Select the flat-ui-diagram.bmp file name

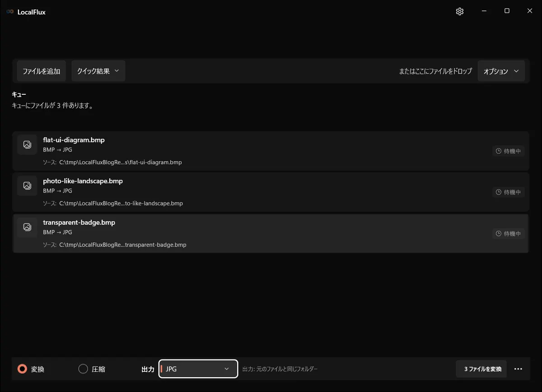coord(74,140)
